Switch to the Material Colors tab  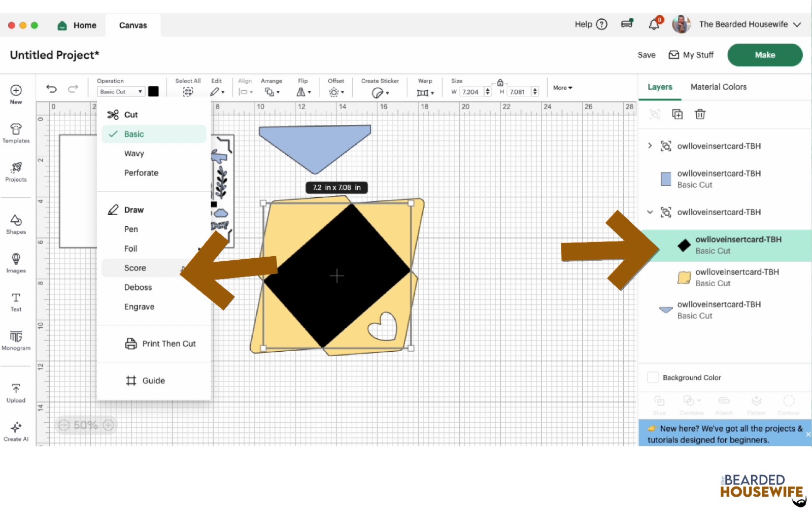[x=718, y=87]
